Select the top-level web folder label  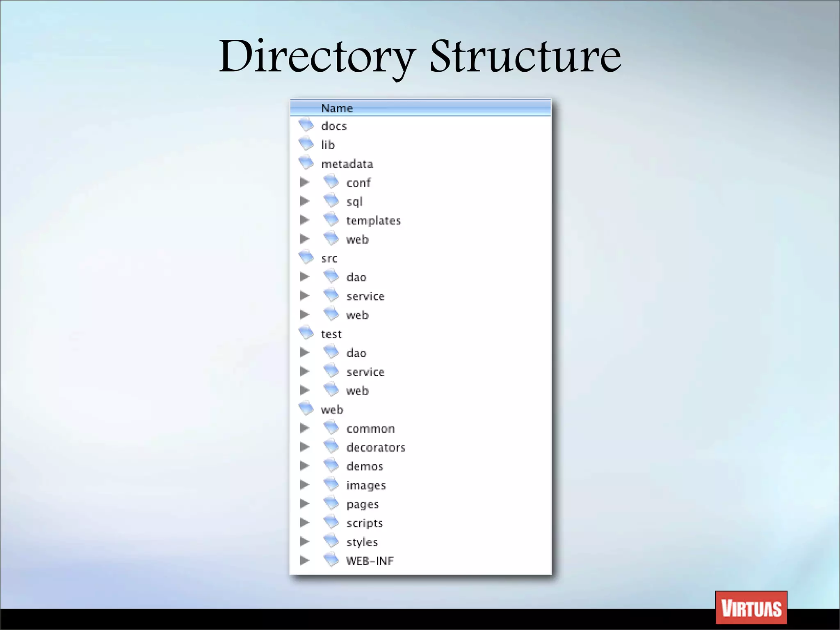pos(332,410)
